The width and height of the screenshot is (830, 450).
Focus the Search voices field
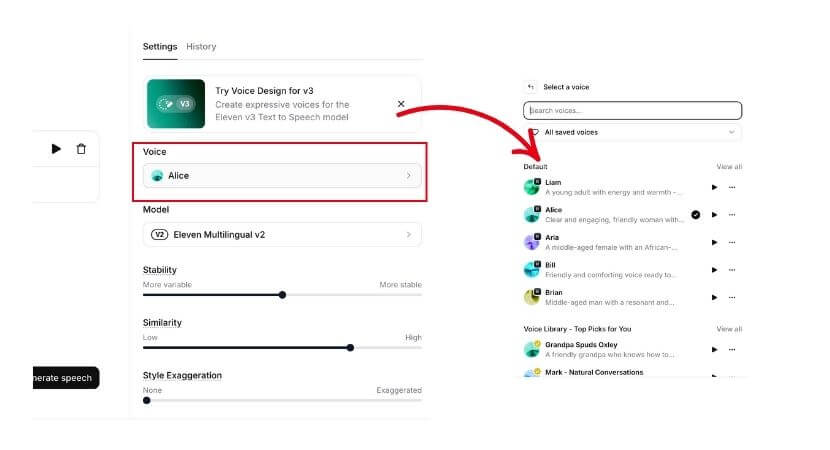pyautogui.click(x=633, y=111)
